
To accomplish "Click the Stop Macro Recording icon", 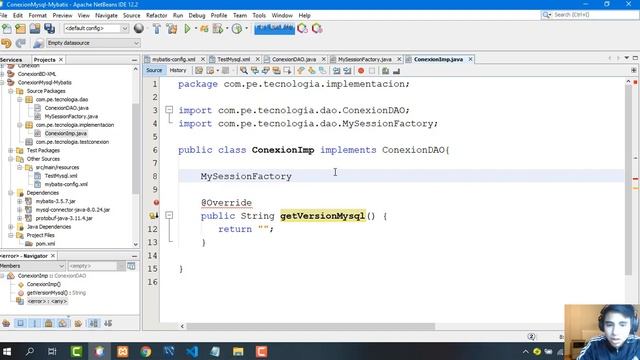I will [x=372, y=71].
